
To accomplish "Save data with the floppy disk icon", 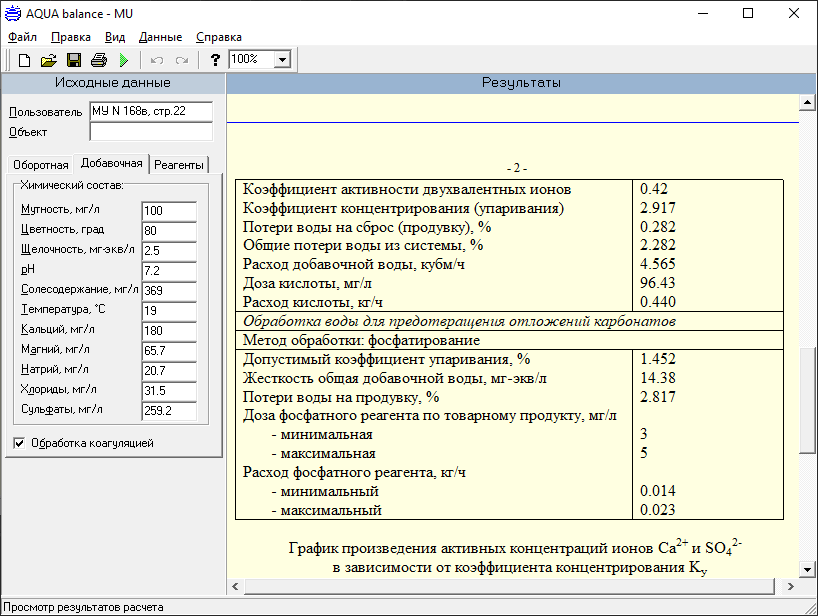I will 74,60.
